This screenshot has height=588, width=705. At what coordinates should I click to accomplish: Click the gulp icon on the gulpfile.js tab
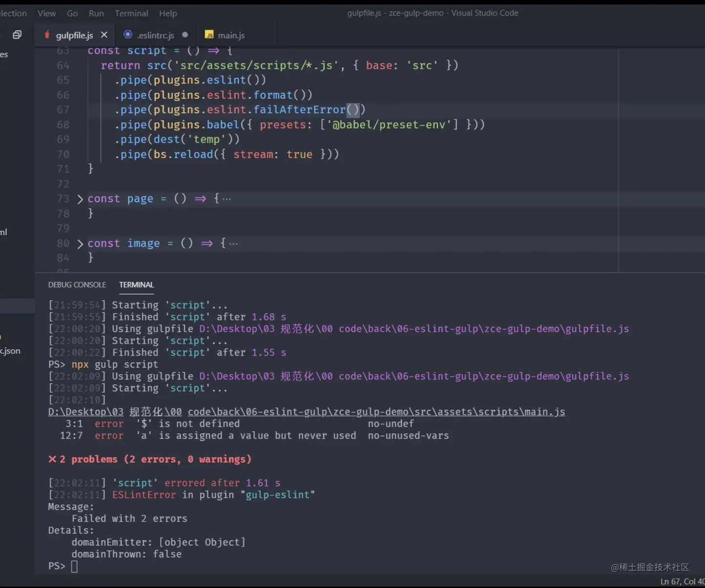click(47, 35)
